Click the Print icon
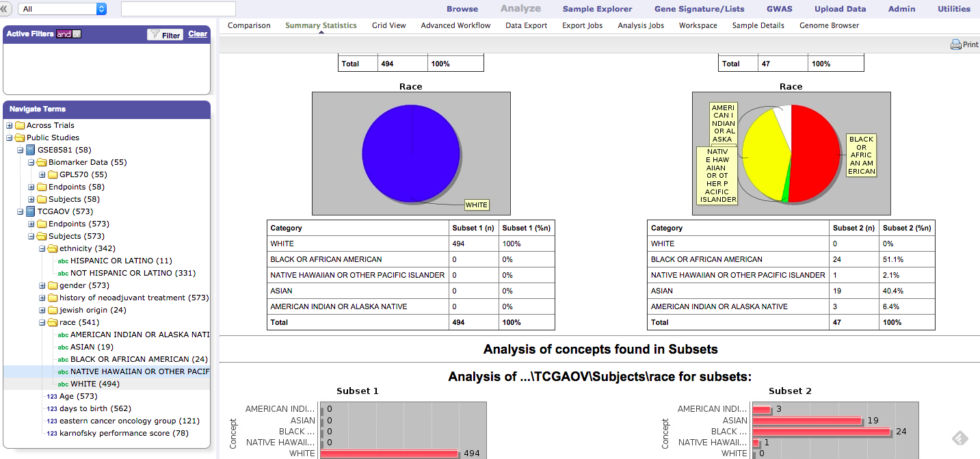The width and height of the screenshot is (980, 459). 955,45
